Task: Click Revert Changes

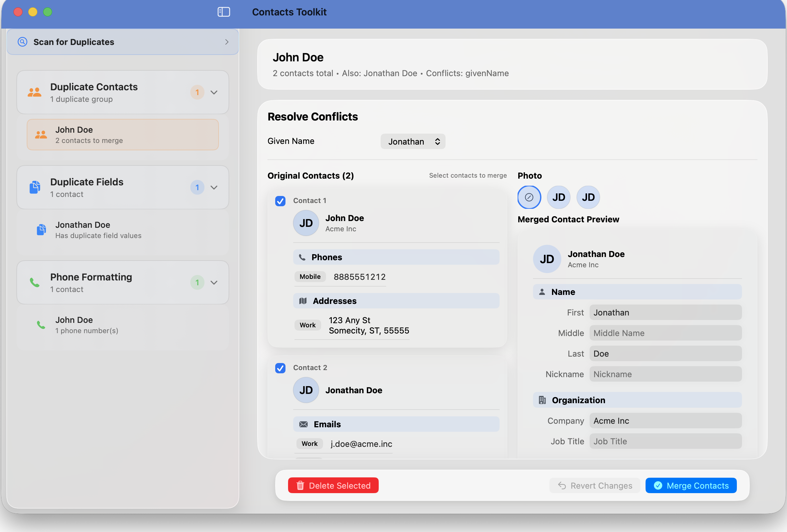Action: tap(594, 485)
